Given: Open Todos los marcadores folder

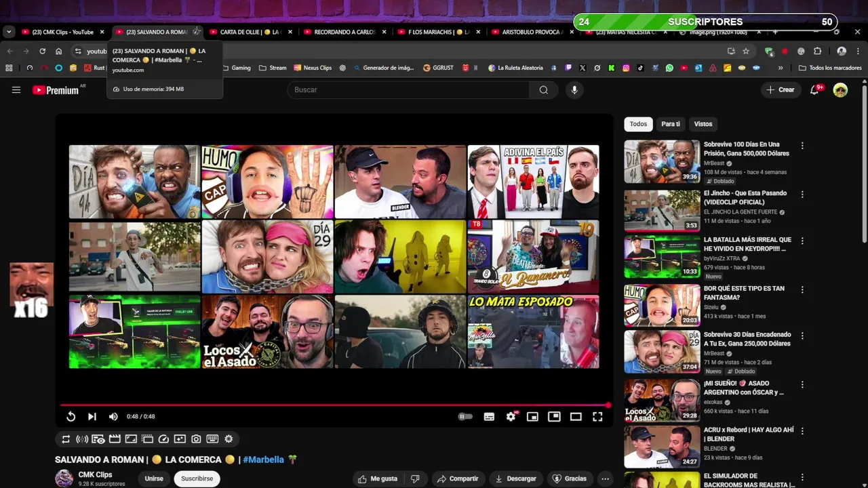Looking at the screenshot, I should click(x=830, y=68).
